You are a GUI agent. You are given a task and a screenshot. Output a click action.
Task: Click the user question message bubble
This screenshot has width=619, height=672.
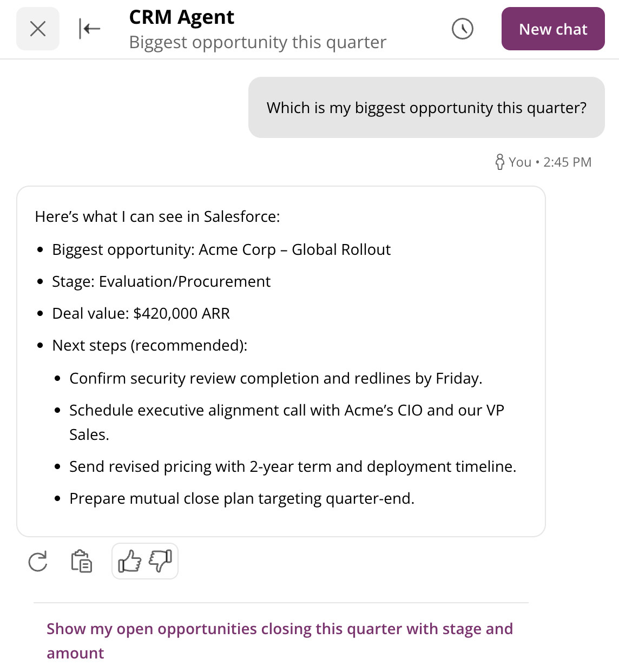426,108
